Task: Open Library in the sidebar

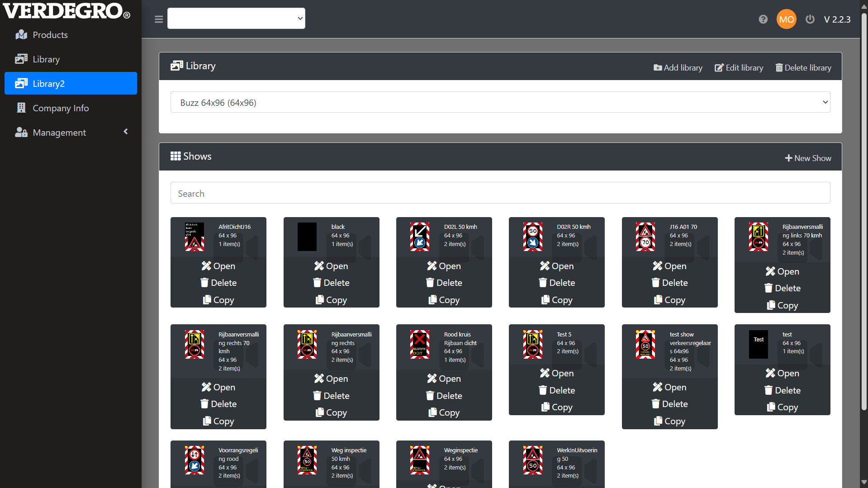Action: [x=71, y=59]
